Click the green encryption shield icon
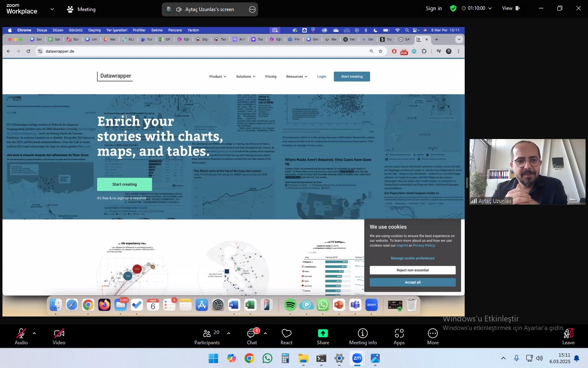 coord(453,8)
